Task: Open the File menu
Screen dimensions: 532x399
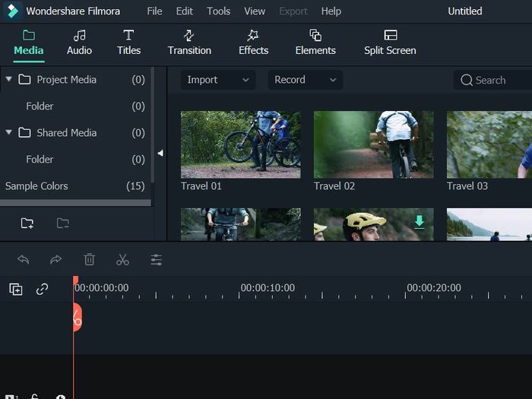Action: pos(154,11)
